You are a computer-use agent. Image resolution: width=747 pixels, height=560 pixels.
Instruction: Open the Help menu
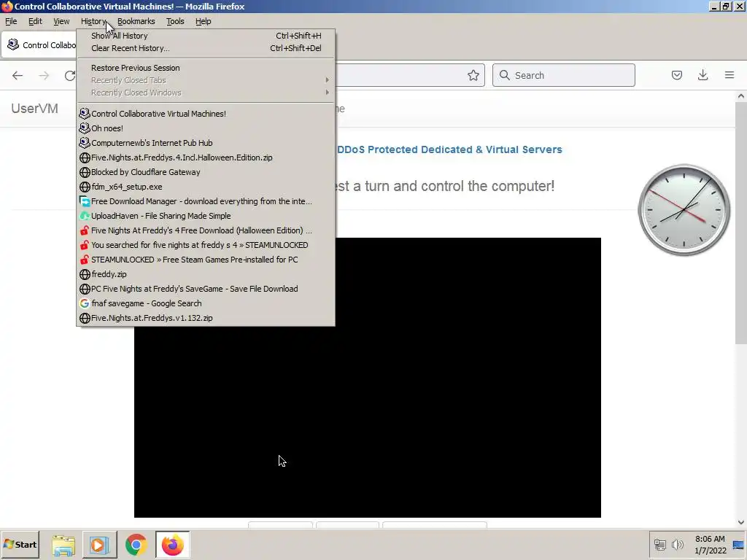[x=203, y=21]
